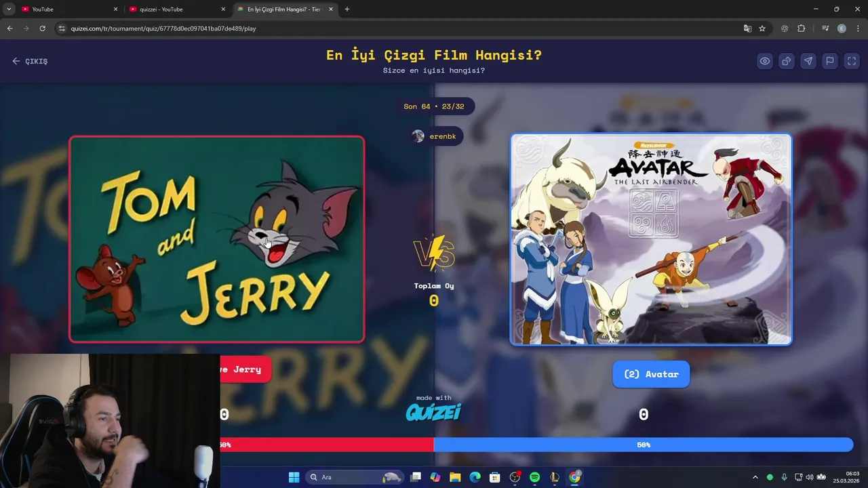The height and width of the screenshot is (488, 868).
Task: Open File Explorer from the taskbar
Action: [455, 477]
